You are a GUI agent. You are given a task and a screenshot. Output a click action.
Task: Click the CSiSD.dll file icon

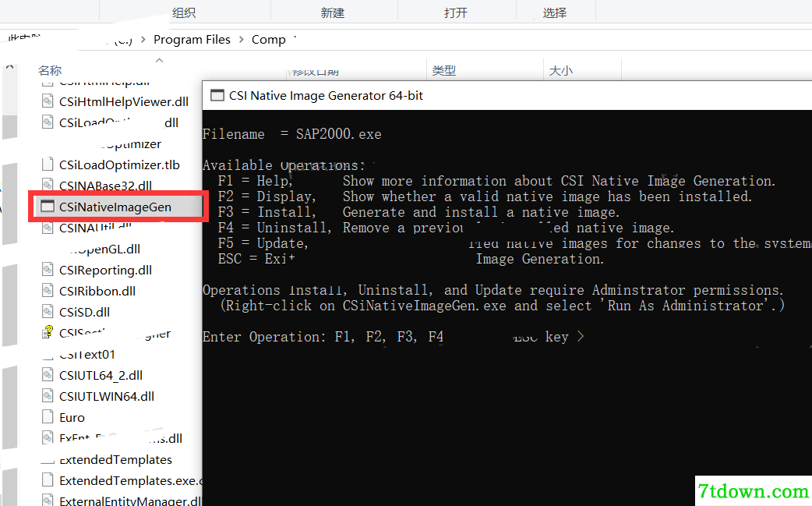click(48, 312)
